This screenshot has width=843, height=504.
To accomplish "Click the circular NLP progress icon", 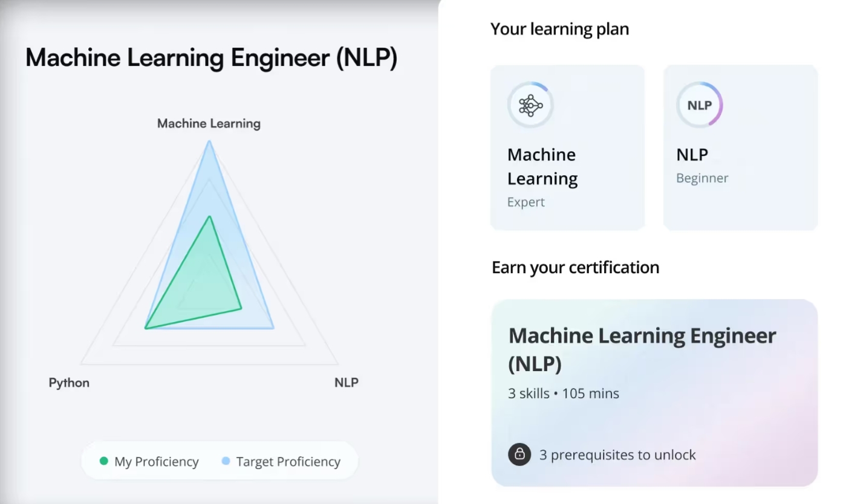I will point(699,105).
